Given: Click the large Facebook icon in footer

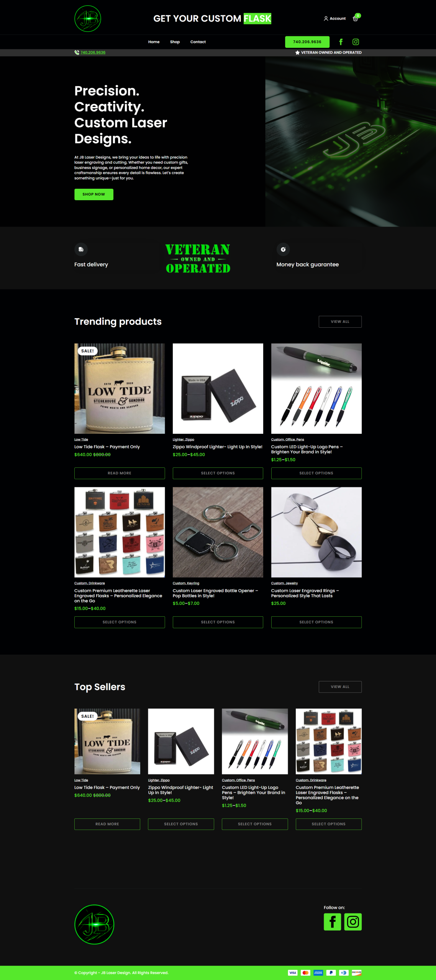Looking at the screenshot, I should [332, 922].
